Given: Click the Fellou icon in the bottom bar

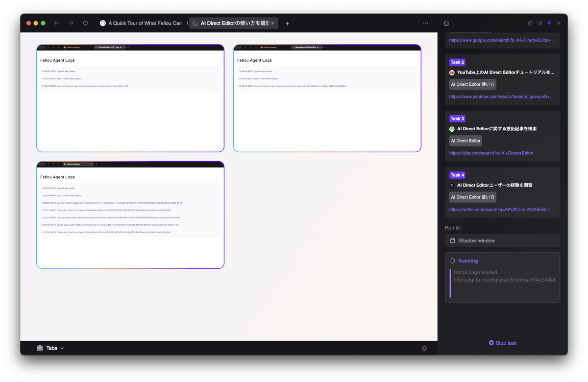Looking at the screenshot, I should tap(425, 348).
